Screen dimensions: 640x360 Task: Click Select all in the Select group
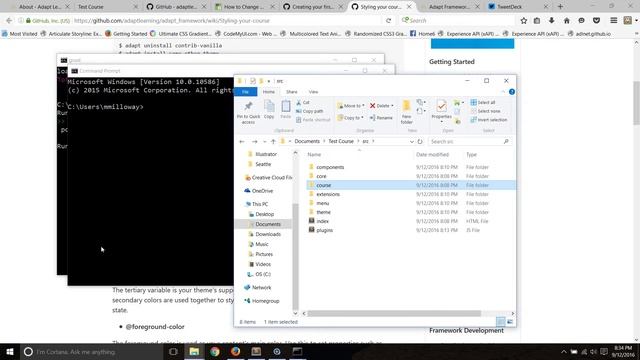(483, 102)
